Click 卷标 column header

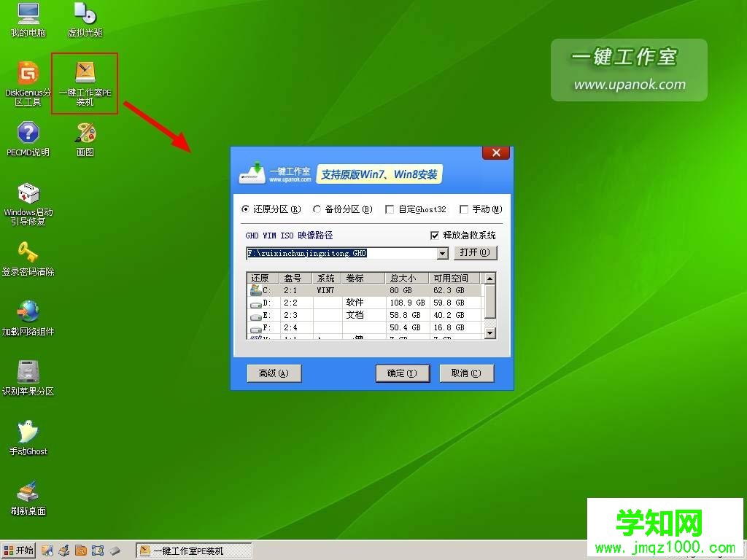(363, 278)
